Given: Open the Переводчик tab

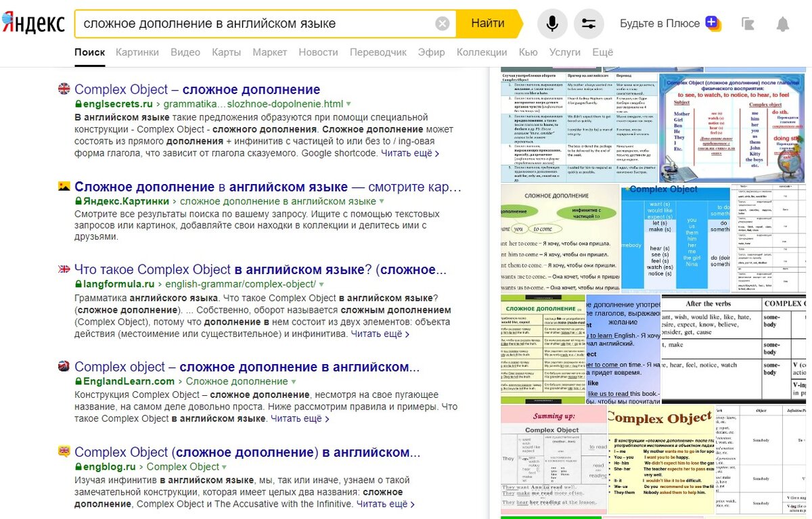Looking at the screenshot, I should tap(378, 52).
